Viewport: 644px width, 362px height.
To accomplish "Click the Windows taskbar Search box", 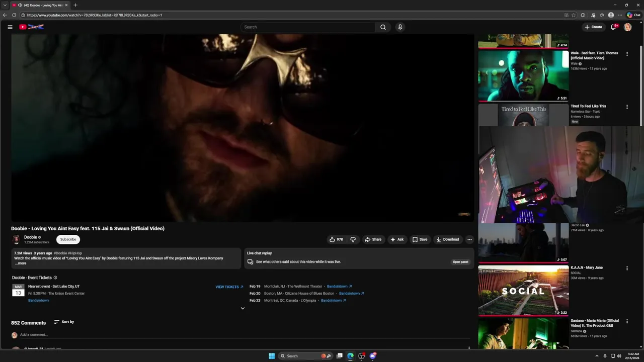I will coord(306,356).
